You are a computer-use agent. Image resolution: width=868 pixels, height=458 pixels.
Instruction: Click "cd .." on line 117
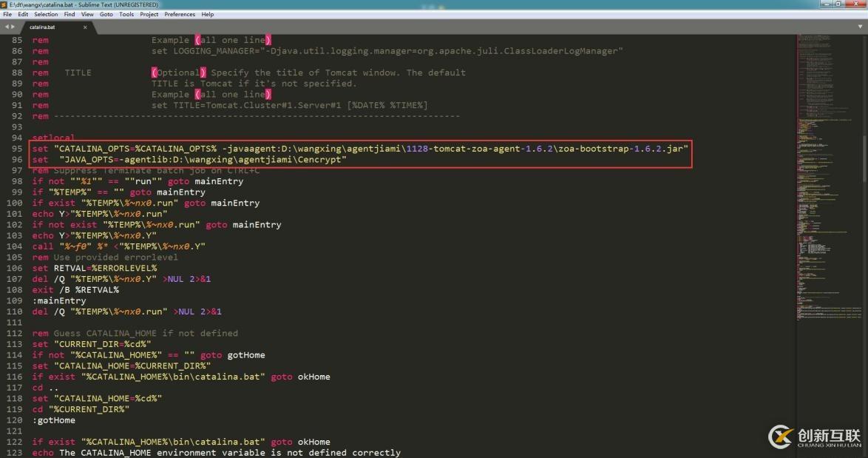tap(45, 388)
